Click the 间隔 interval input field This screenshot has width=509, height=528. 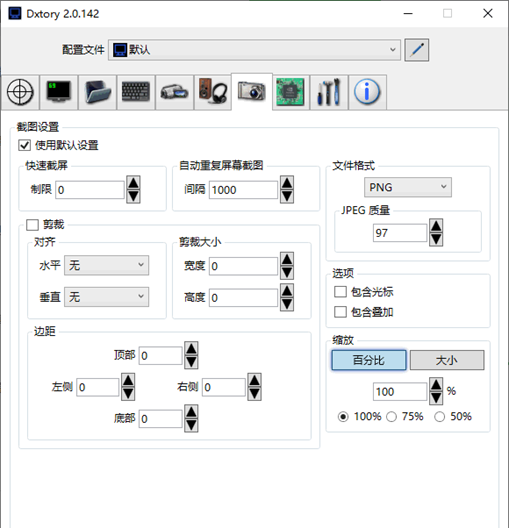(243, 190)
